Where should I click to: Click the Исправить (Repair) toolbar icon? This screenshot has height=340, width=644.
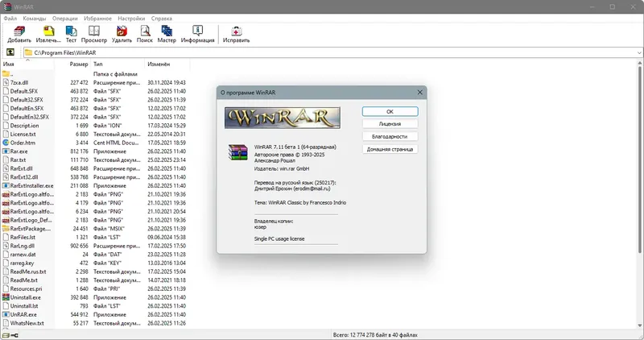pos(236,31)
